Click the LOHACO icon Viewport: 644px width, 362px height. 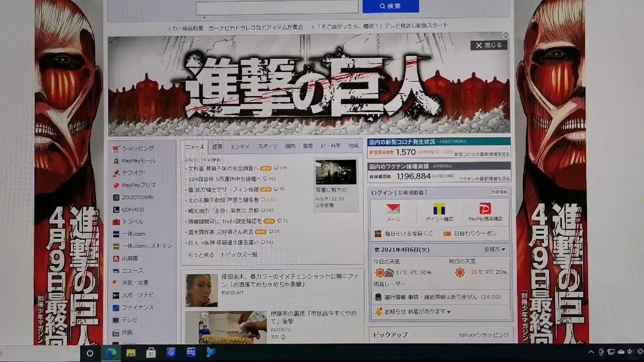click(115, 209)
